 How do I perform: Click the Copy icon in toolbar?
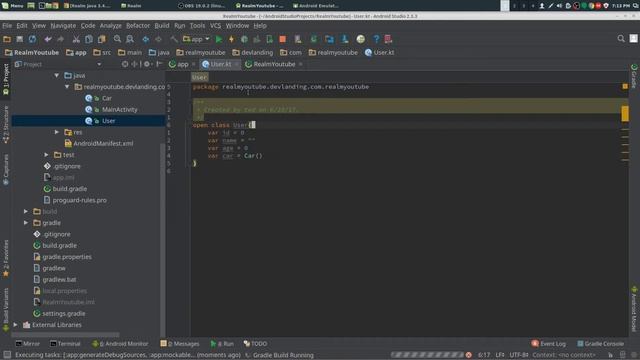(x=89, y=39)
